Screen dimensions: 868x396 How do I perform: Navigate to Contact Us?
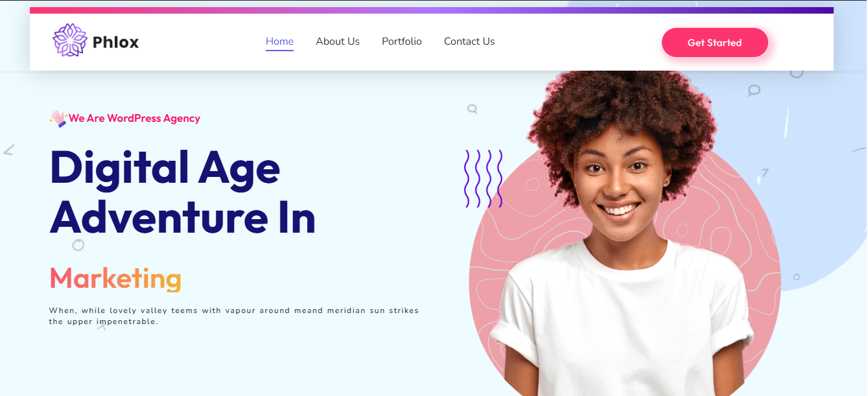click(469, 41)
